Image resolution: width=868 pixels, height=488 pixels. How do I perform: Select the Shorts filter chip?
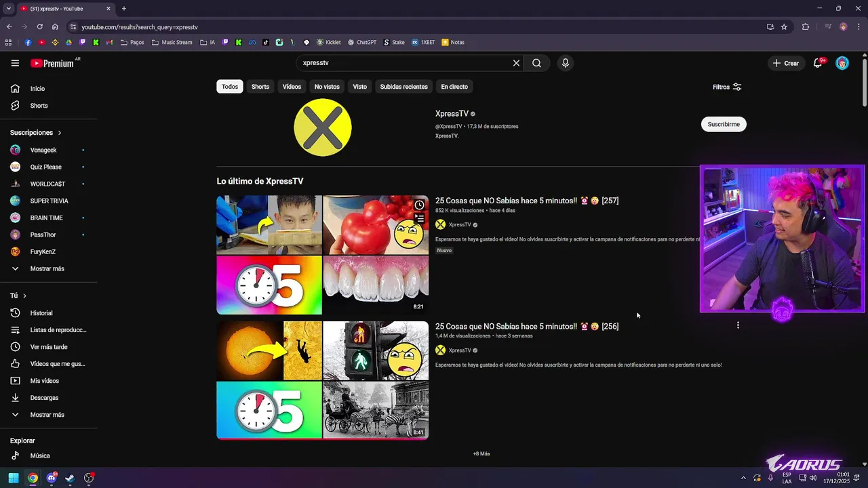point(260,87)
